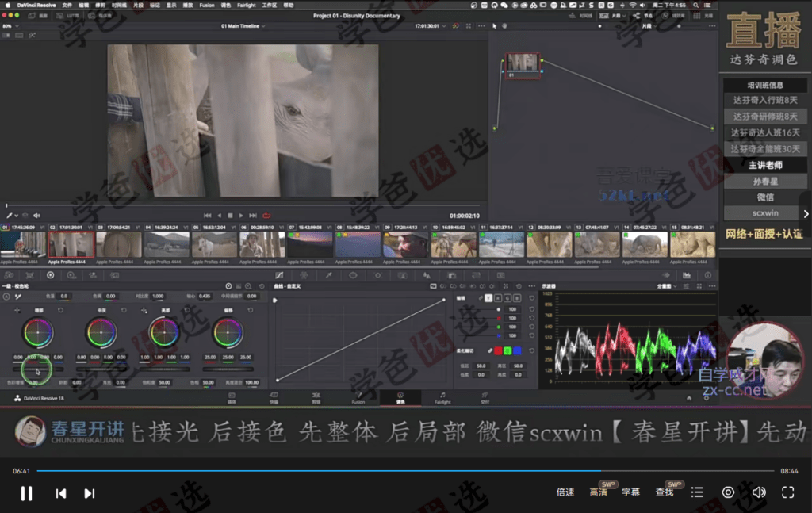Open the viewer timecode 17:01:30:01 dropdown
812x513 pixels.
(x=430, y=26)
